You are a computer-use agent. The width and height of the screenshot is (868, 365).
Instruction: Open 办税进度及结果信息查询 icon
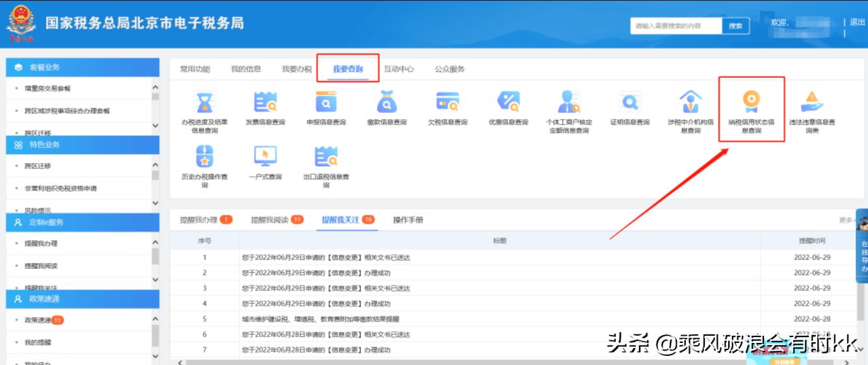coord(204,101)
